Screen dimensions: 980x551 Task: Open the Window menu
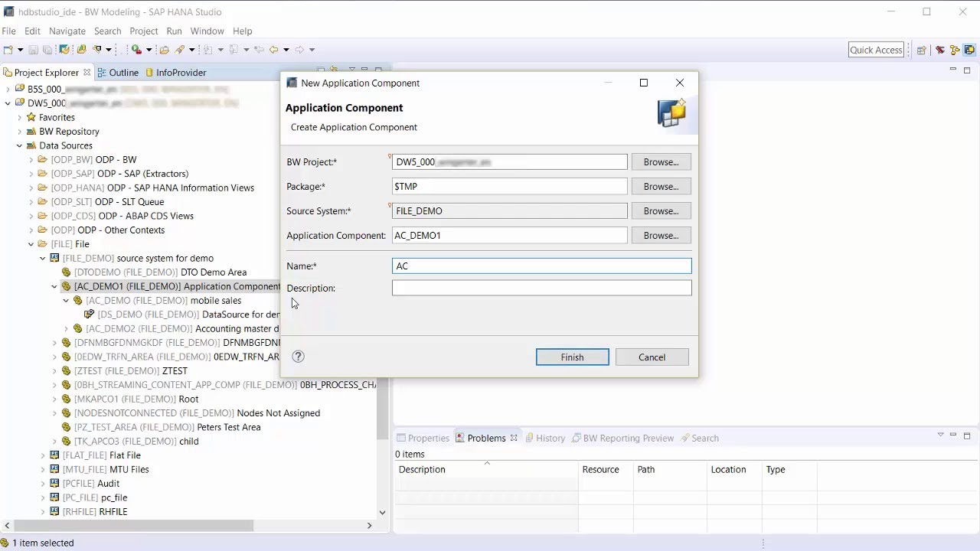207,31
